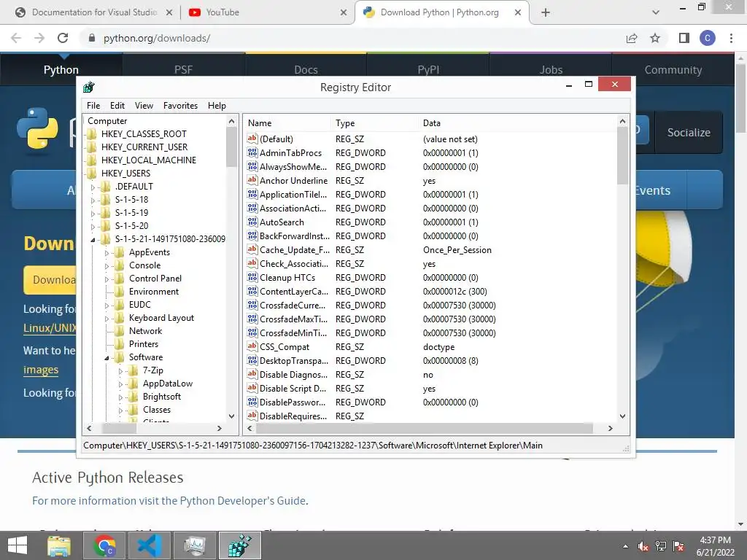
Task: Bookmark this page with the star icon
Action: 655,38
